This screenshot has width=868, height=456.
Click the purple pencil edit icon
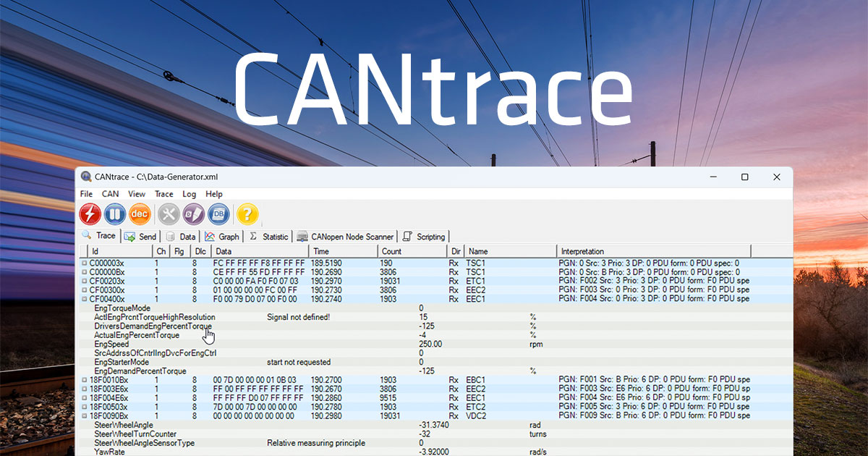[193, 214]
